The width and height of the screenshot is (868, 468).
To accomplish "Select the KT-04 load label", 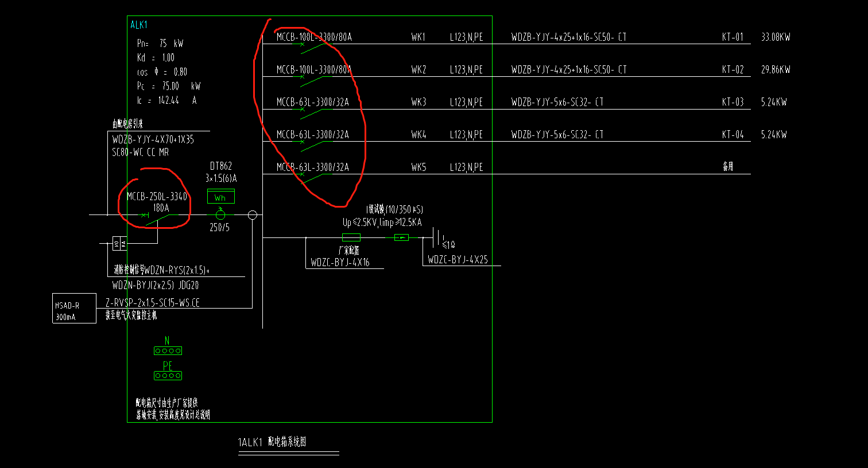I will (x=733, y=135).
